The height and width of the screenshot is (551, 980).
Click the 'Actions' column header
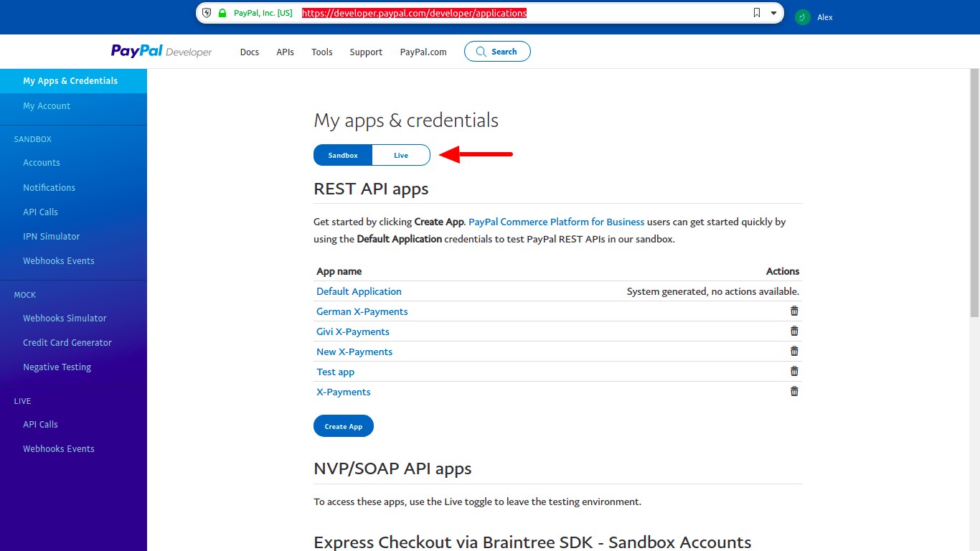(783, 271)
